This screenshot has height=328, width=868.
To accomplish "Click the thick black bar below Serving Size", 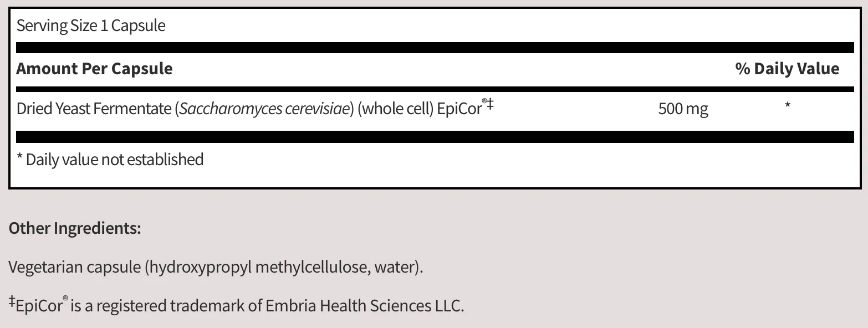I will coord(435,48).
